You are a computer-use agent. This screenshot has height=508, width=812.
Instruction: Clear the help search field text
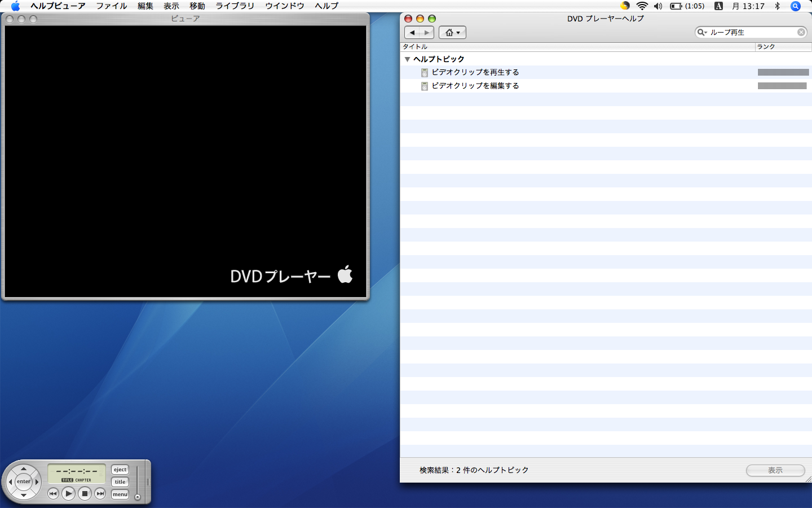point(801,32)
